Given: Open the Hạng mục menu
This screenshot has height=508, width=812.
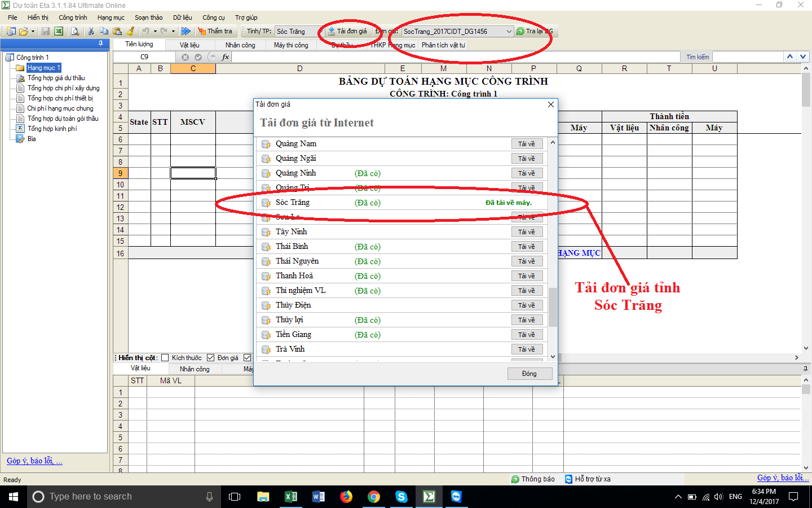Looking at the screenshot, I should coord(111,17).
